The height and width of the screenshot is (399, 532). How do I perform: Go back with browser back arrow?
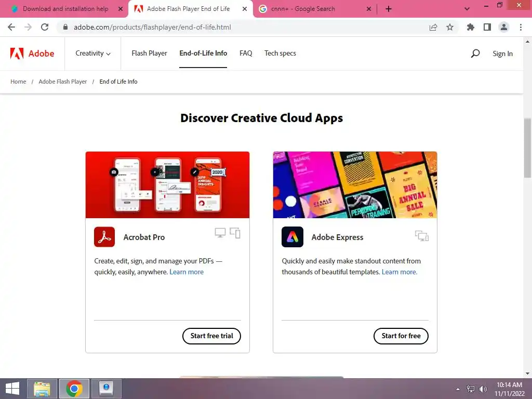pos(11,27)
